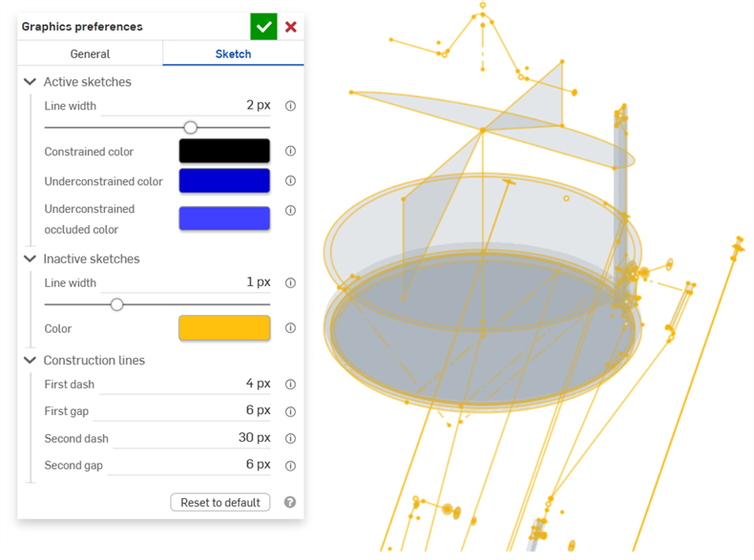Click Reset to default button
The height and width of the screenshot is (560, 754).
pyautogui.click(x=220, y=503)
